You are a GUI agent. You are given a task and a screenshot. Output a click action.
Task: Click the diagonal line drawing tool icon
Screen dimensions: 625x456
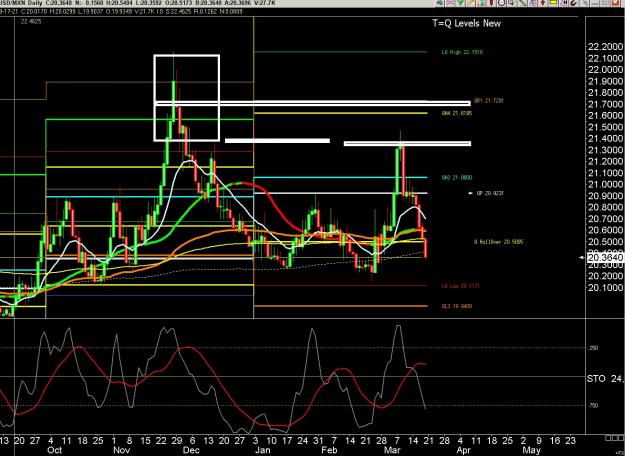click(522, 3)
